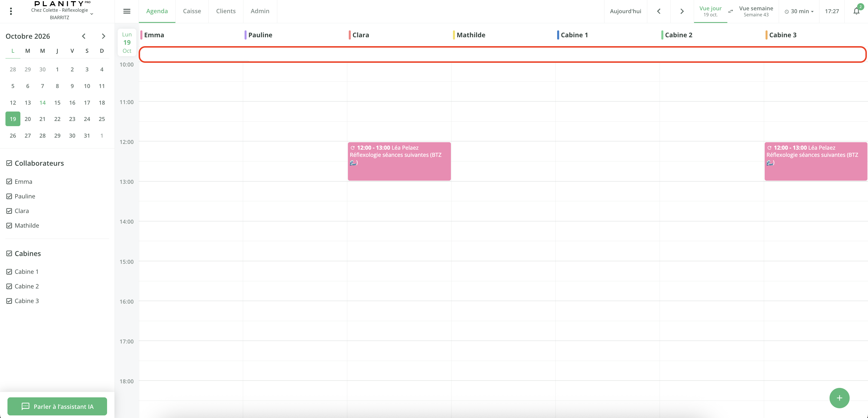Go to next day arrow in toolbar

[x=682, y=11]
